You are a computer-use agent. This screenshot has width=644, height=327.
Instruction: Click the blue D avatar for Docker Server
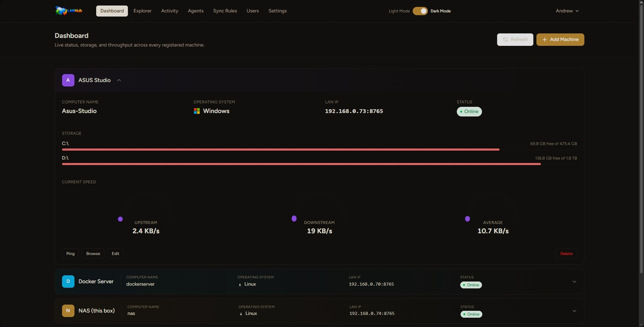click(68, 281)
